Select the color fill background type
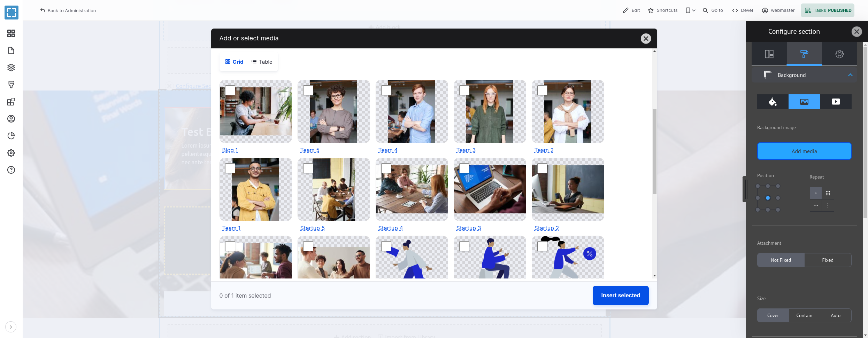 773,102
